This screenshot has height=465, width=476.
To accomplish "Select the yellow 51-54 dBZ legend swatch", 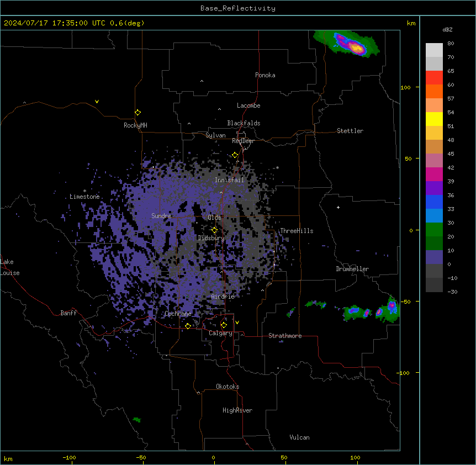I will (434, 119).
